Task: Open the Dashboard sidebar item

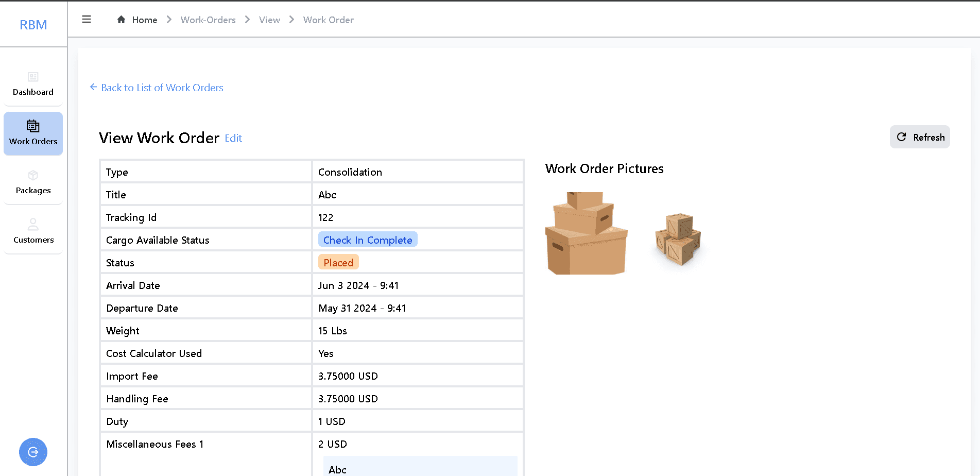Action: tap(33, 84)
